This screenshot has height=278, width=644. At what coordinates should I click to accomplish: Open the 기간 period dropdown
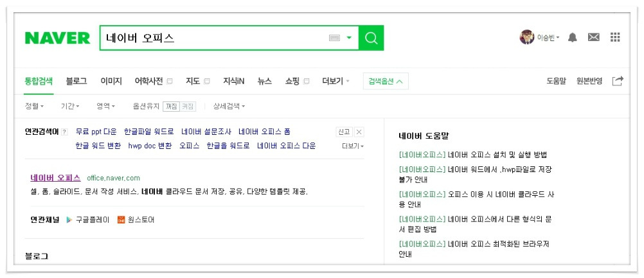click(x=70, y=106)
